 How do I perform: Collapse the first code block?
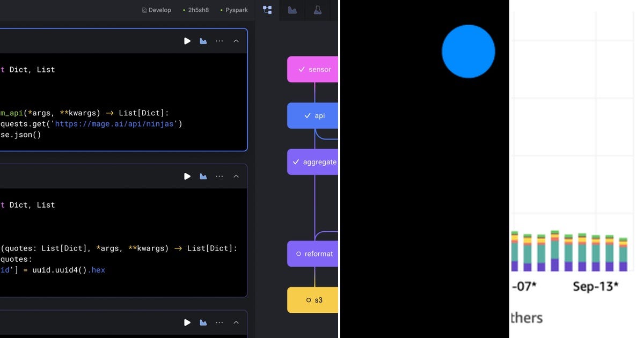point(236,41)
